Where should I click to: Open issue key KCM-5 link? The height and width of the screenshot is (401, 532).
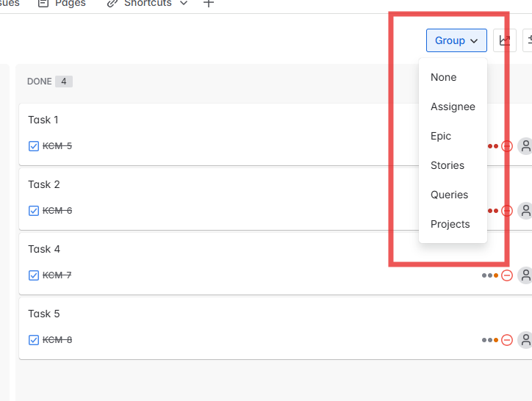(x=57, y=146)
